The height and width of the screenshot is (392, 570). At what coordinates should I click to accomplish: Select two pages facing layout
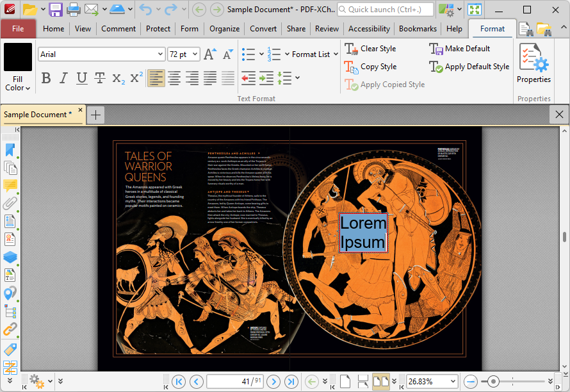pos(381,382)
